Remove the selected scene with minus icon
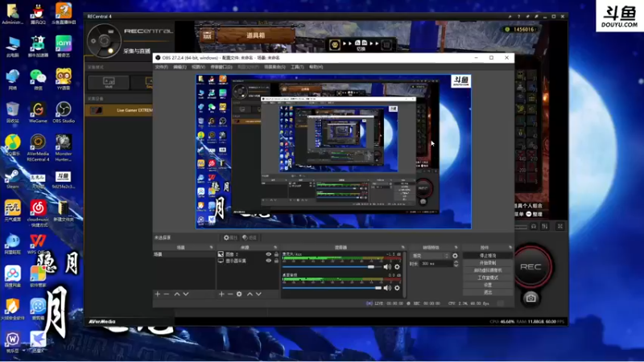Viewport: 644px width, 362px height. point(167,294)
